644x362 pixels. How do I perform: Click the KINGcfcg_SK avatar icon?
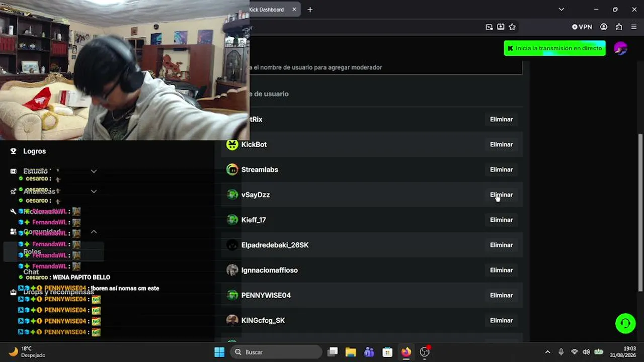[x=232, y=320]
